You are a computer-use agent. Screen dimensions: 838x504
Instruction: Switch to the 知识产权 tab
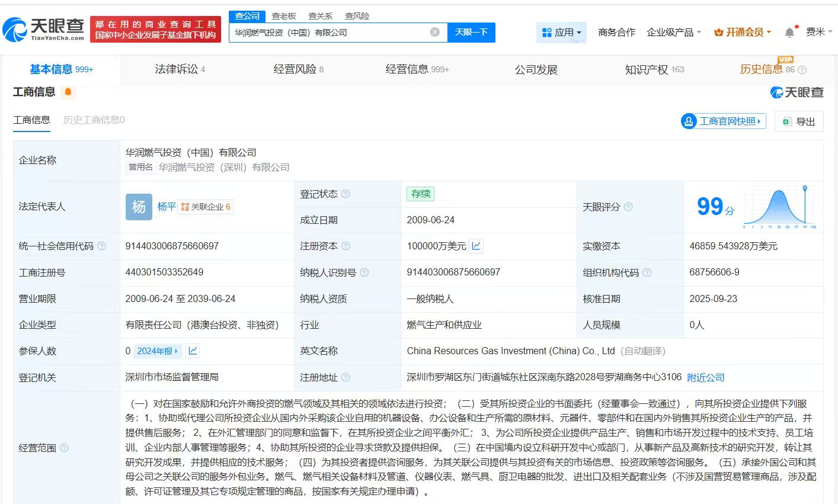click(x=654, y=70)
